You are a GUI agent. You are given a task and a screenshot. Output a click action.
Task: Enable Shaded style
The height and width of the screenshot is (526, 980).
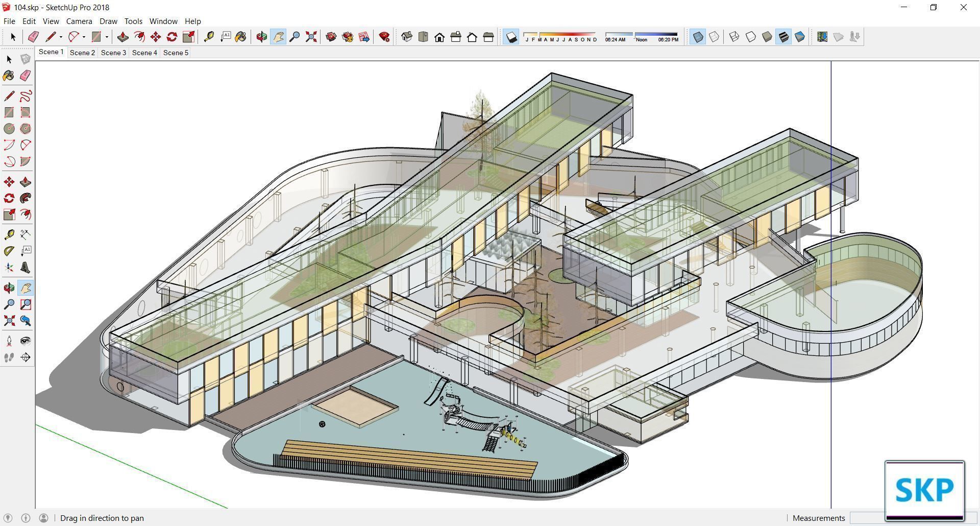pos(767,37)
